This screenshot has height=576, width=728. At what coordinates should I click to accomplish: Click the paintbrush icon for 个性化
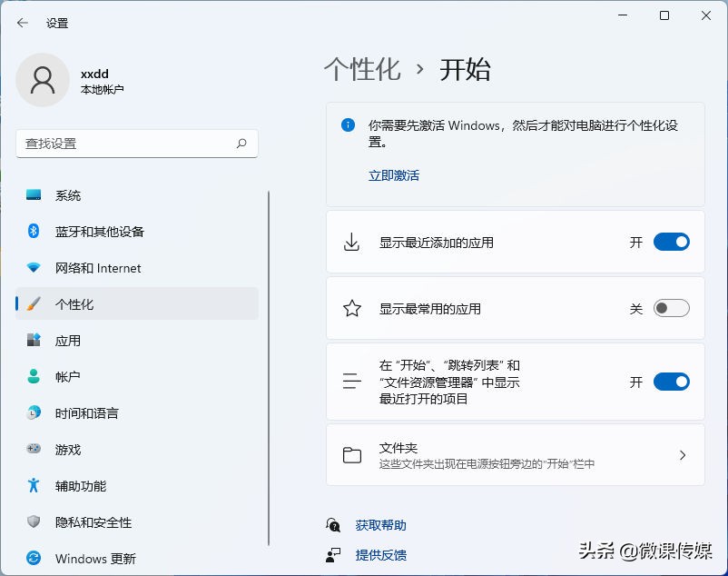click(34, 303)
